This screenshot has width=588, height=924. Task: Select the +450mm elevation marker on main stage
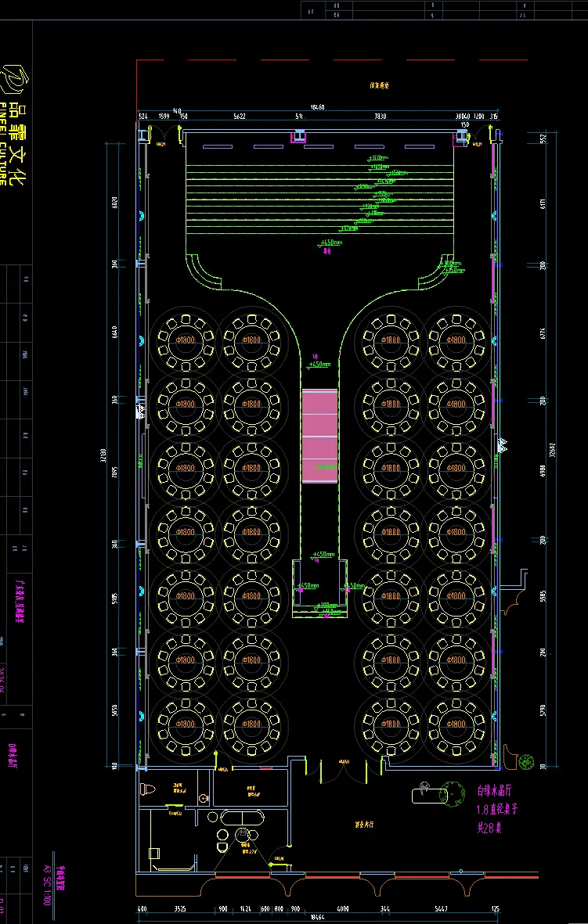(x=330, y=243)
